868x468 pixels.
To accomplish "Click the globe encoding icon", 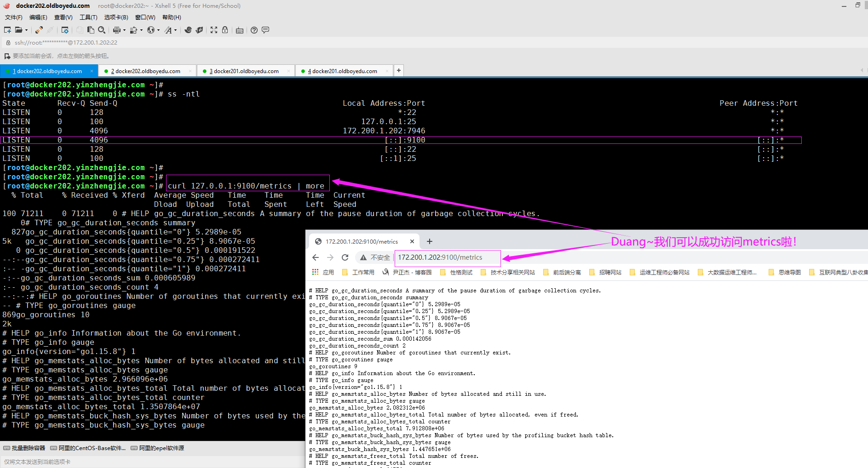I will click(151, 30).
